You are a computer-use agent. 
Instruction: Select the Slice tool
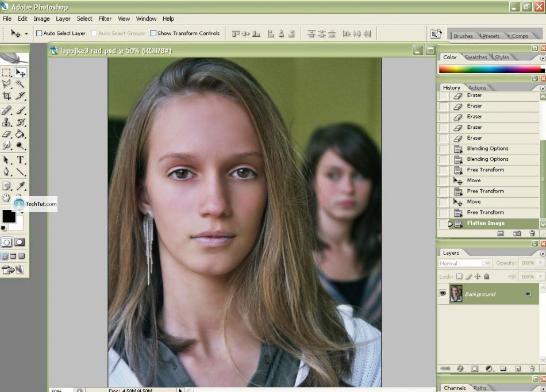click(21, 95)
